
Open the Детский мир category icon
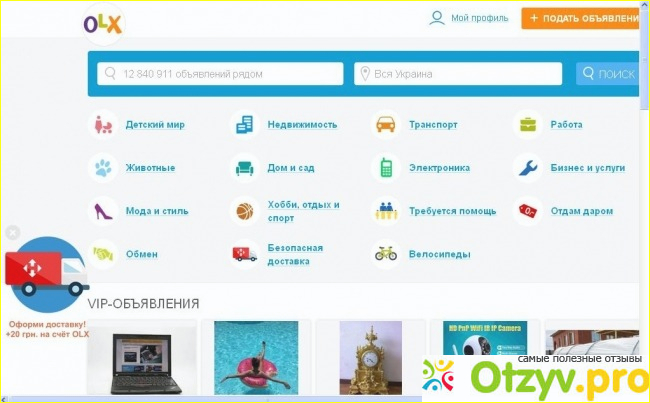pyautogui.click(x=103, y=125)
